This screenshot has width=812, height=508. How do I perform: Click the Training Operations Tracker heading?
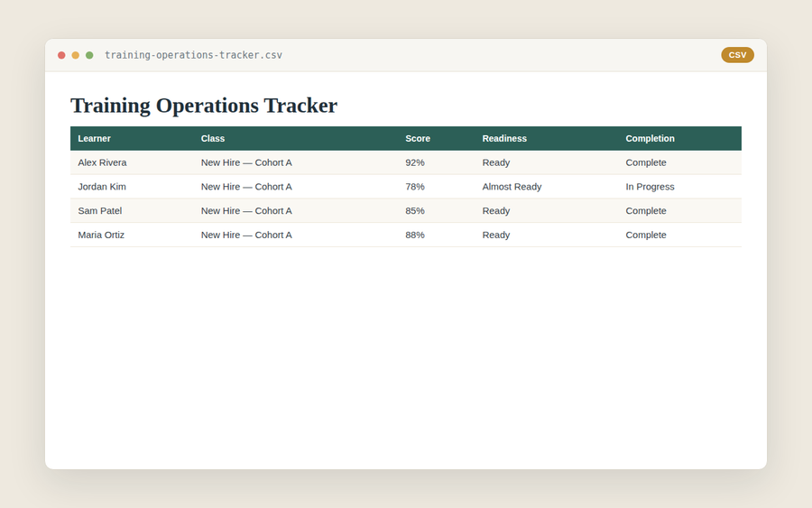pyautogui.click(x=204, y=106)
